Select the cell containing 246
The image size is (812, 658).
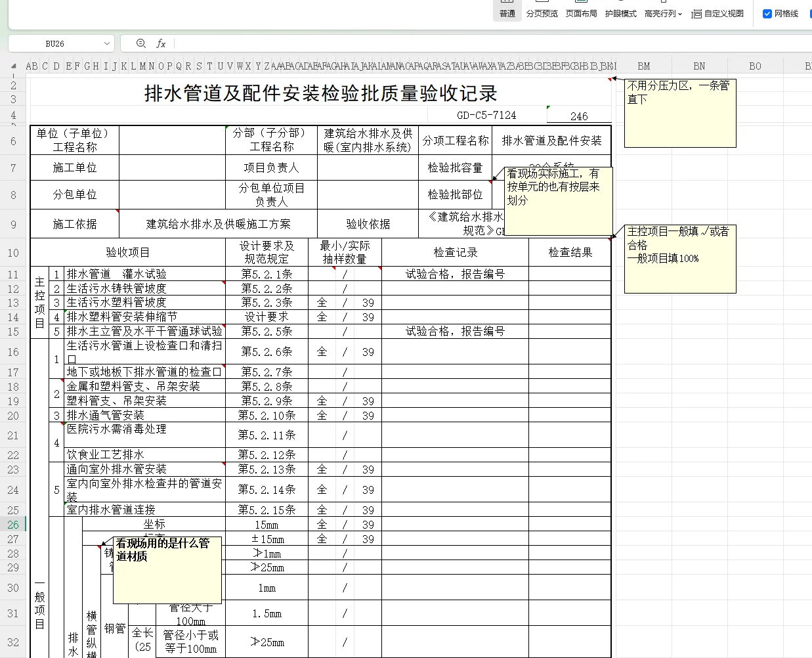[579, 116]
